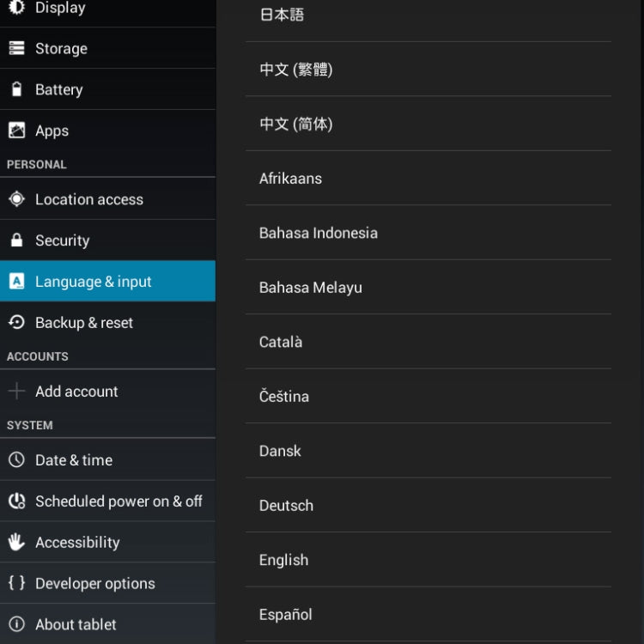This screenshot has height=644, width=644.
Task: Select Čeština language
Action: (x=428, y=397)
